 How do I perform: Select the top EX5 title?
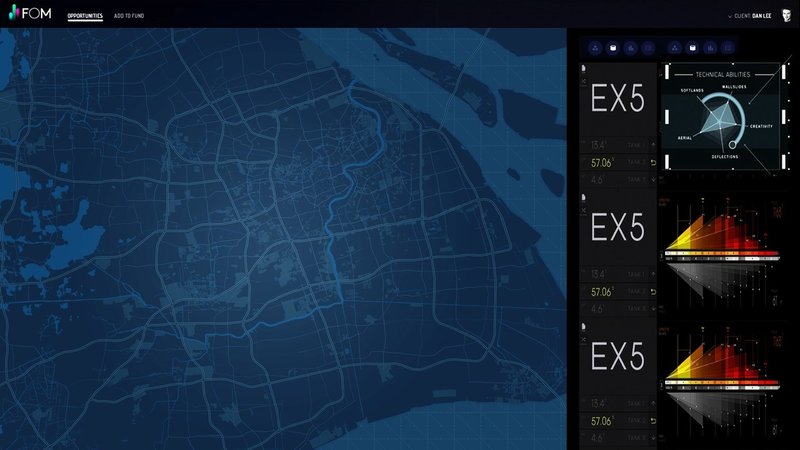[617, 98]
